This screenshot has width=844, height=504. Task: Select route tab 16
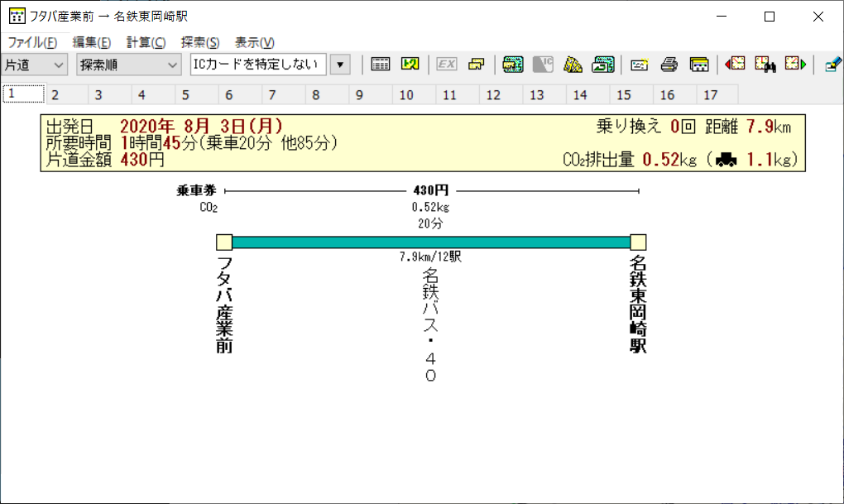[x=675, y=95]
